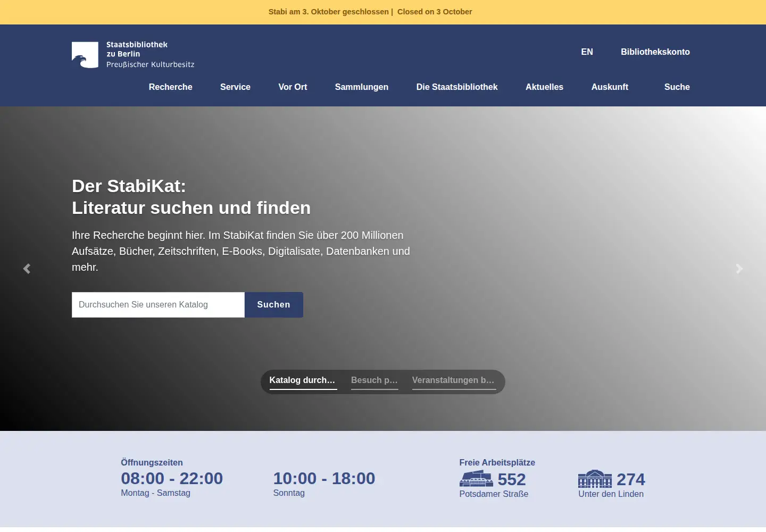
Task: Click the 'Montag - Samstag' label
Action: click(155, 493)
